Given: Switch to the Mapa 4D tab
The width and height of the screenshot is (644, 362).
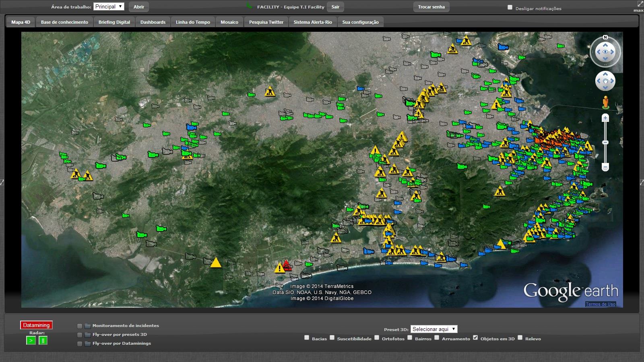Looking at the screenshot, I should click(21, 22).
